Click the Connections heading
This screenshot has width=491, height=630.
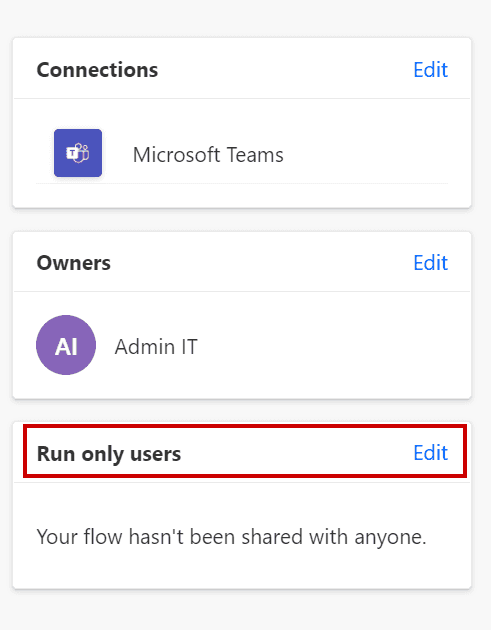[97, 70]
